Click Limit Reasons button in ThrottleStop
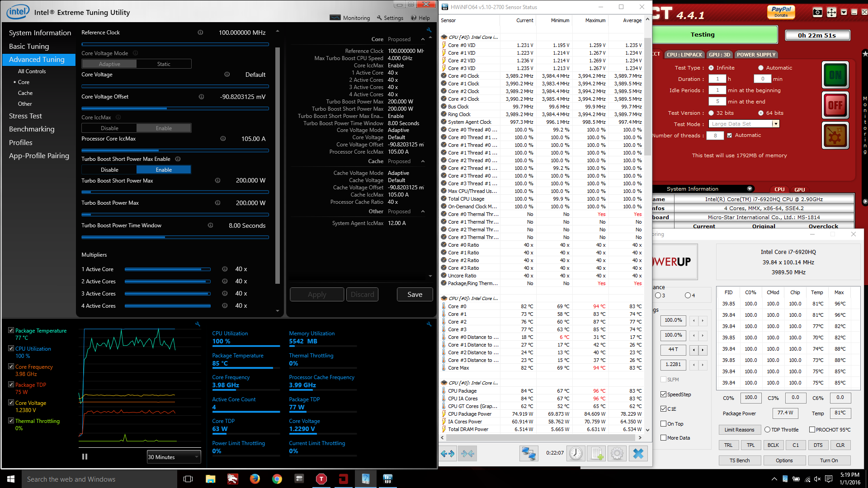 [x=739, y=430]
